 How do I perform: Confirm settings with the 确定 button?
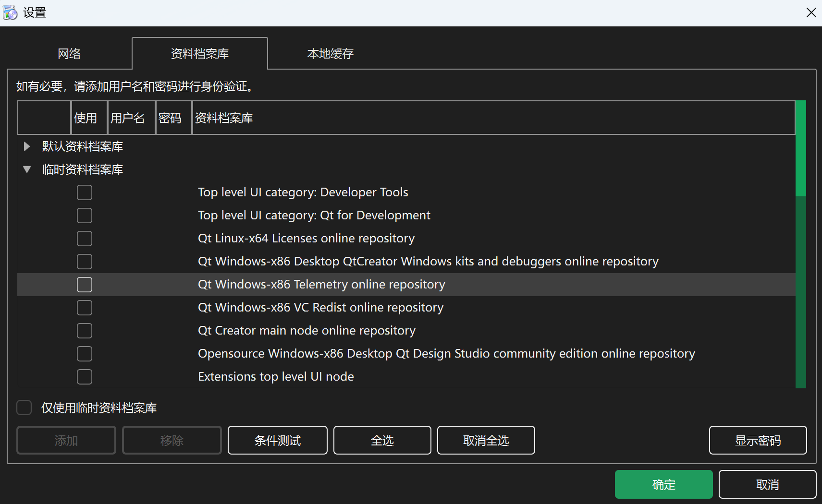click(664, 484)
